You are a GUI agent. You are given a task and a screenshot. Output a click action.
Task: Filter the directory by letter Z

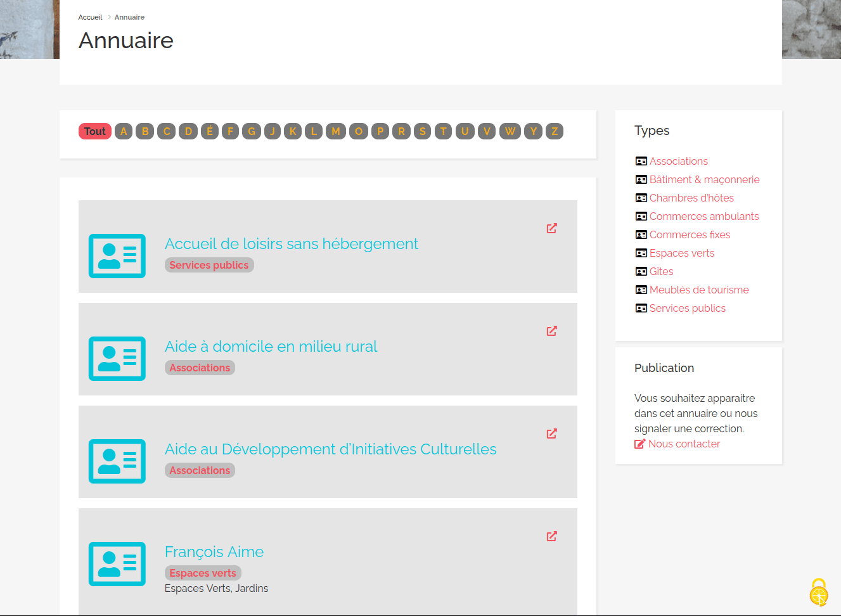(555, 131)
